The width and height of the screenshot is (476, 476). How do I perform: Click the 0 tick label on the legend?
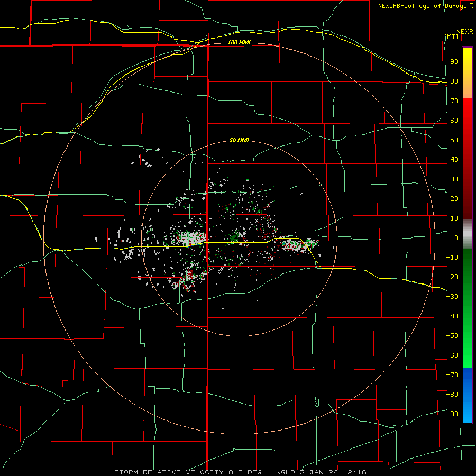coord(456,237)
